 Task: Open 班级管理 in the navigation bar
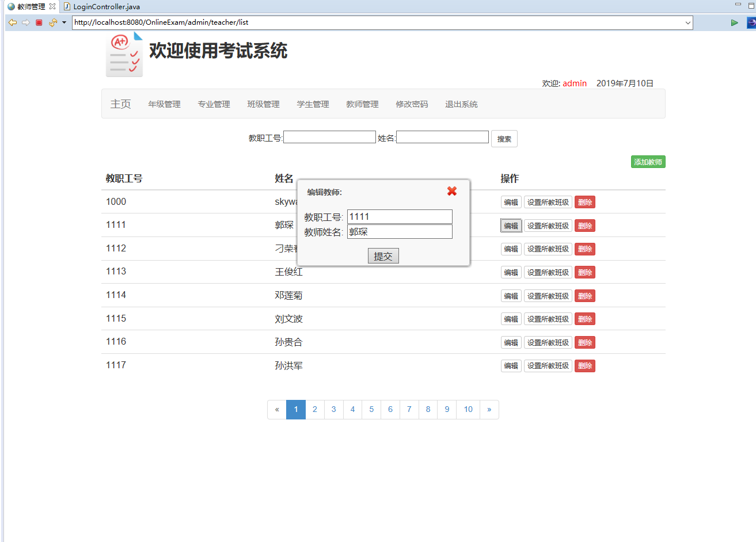tap(263, 104)
